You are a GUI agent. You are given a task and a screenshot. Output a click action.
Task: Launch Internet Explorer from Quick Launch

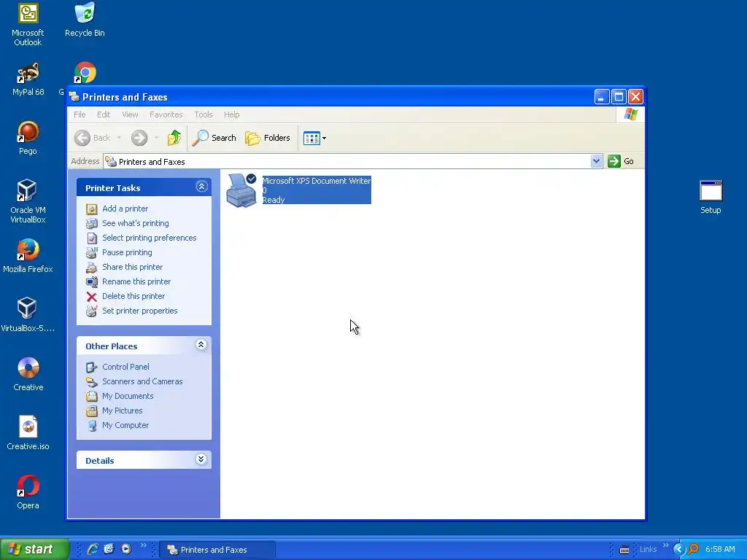point(93,549)
